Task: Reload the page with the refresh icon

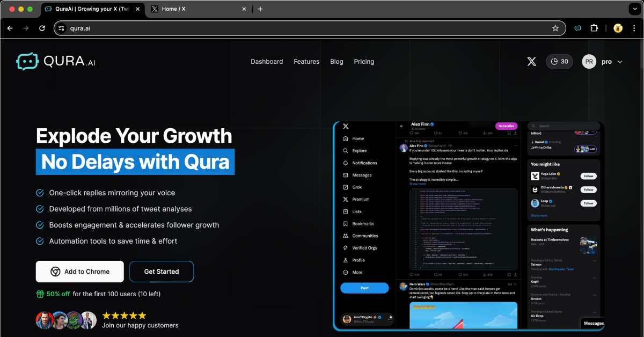Action: click(x=42, y=28)
